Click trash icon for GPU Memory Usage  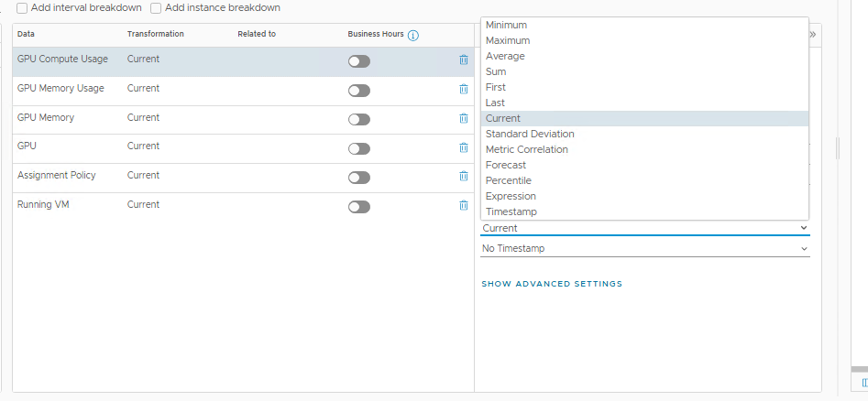click(463, 90)
